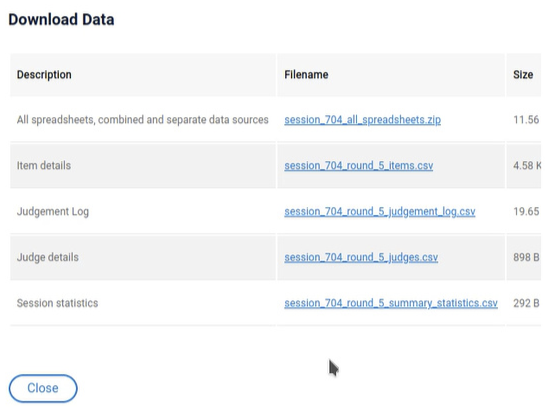Select the 'All spreadsheets, combined' description cell
This screenshot has height=411, width=545.
tap(143, 120)
